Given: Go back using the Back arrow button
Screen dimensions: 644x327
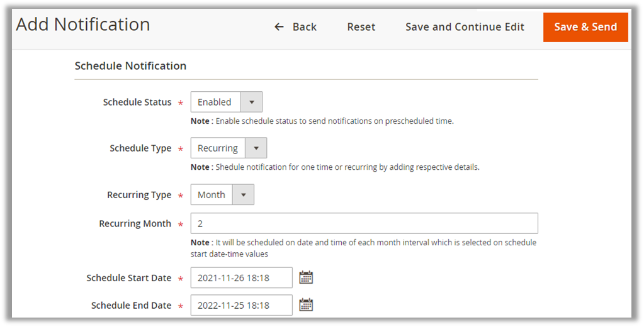Looking at the screenshot, I should pyautogui.click(x=295, y=27).
